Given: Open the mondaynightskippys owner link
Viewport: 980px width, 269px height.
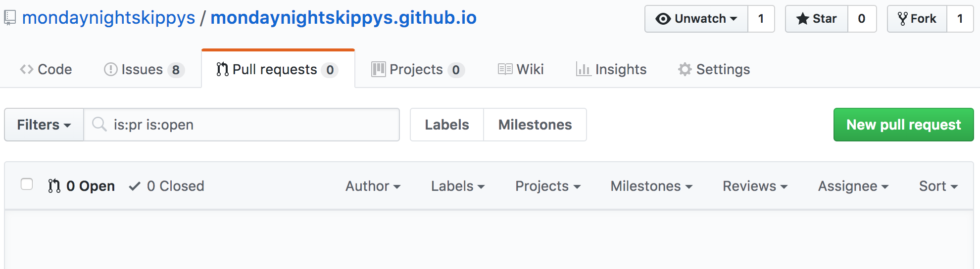Looking at the screenshot, I should click(x=109, y=18).
